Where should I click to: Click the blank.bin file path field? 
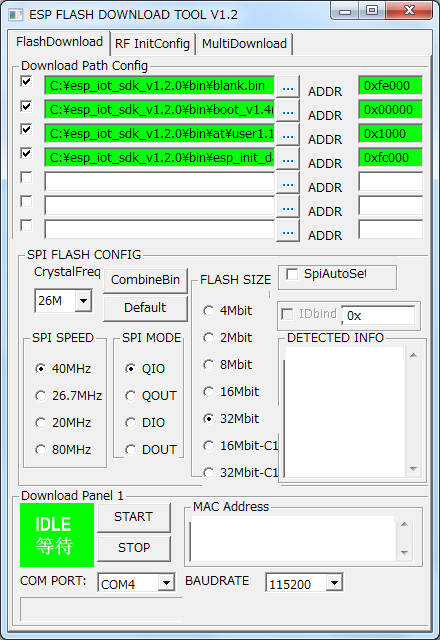159,86
